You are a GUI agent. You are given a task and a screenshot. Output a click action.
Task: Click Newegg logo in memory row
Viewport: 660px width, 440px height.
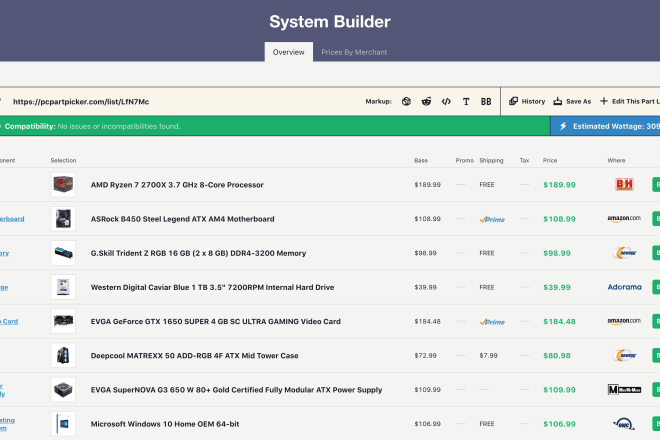[624, 253]
